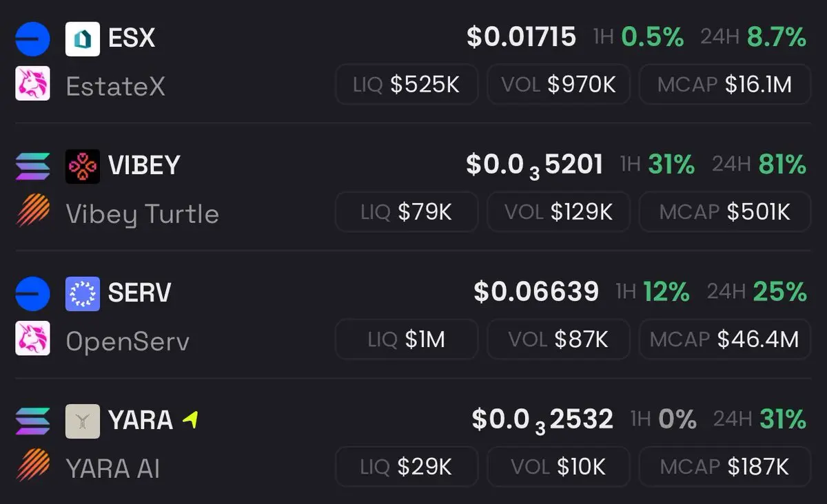The height and width of the screenshot is (504, 827).
Task: Open the ESX liquidity $525K box
Action: click(x=407, y=85)
